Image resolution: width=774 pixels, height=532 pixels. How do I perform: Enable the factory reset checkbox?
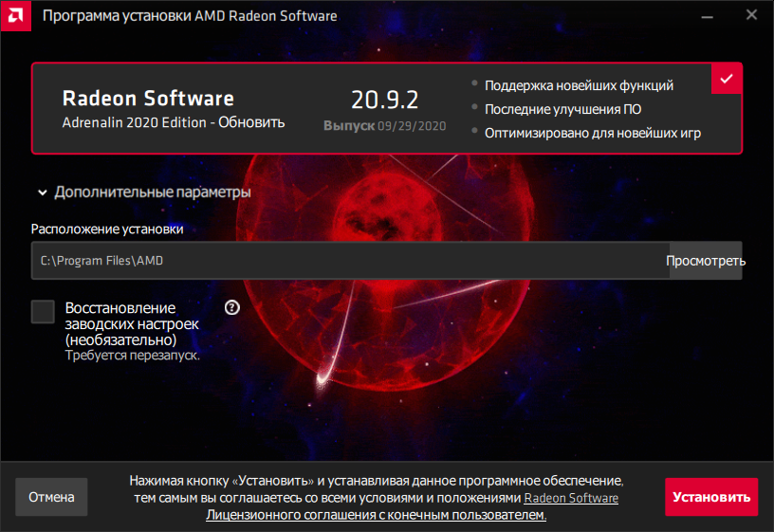(x=43, y=312)
